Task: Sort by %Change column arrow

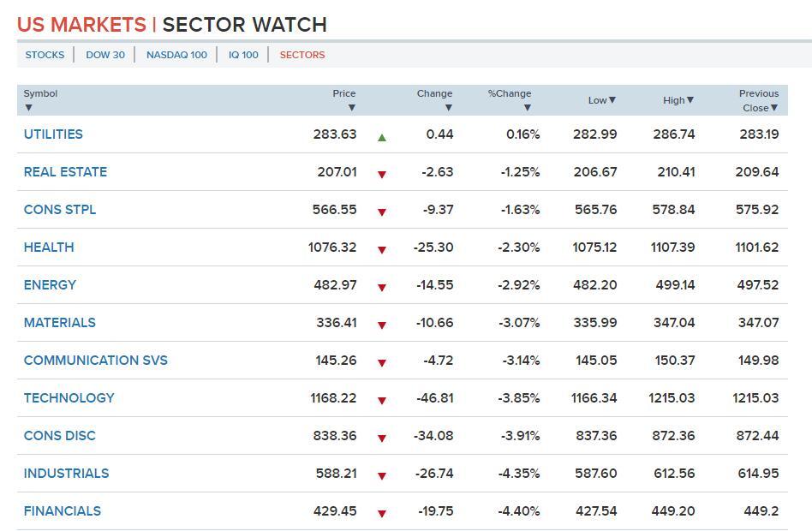Action: 527,108
